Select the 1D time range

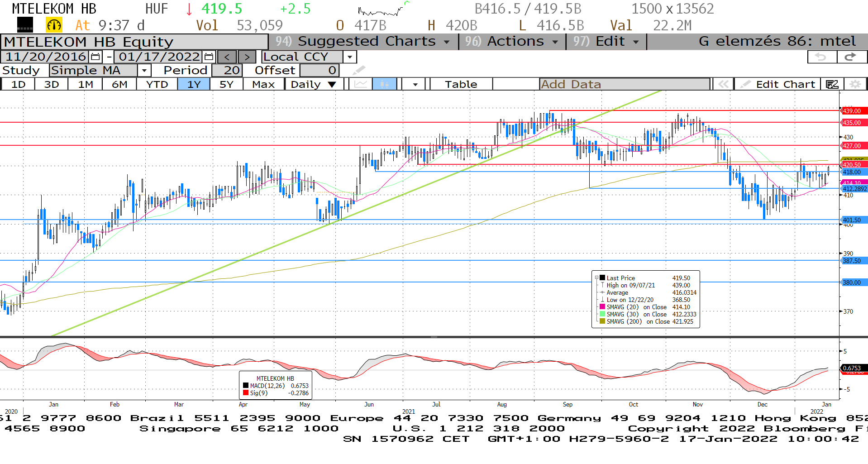[x=18, y=84]
